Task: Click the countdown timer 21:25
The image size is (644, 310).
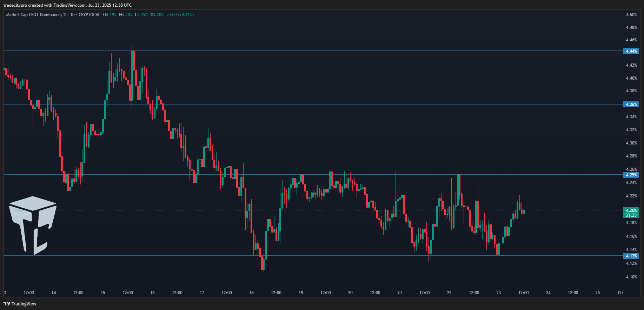Action: 631,215
